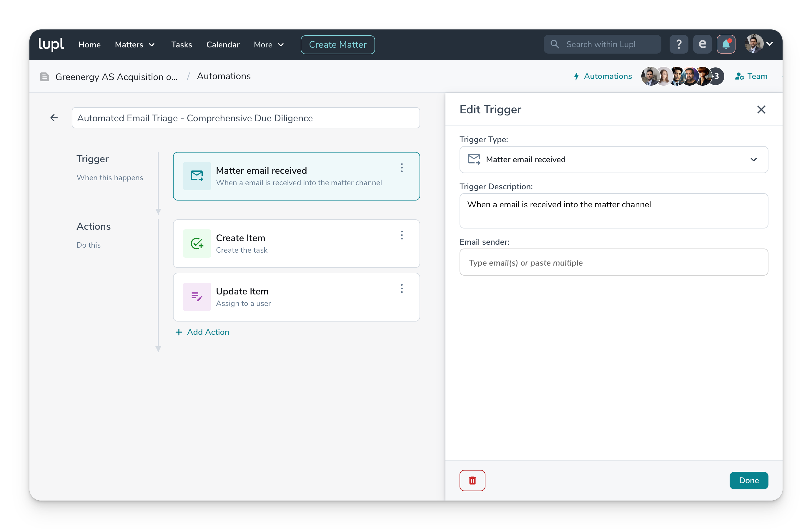The height and width of the screenshot is (530, 812).
Task: Click the Lupl logo
Action: pyautogui.click(x=51, y=44)
